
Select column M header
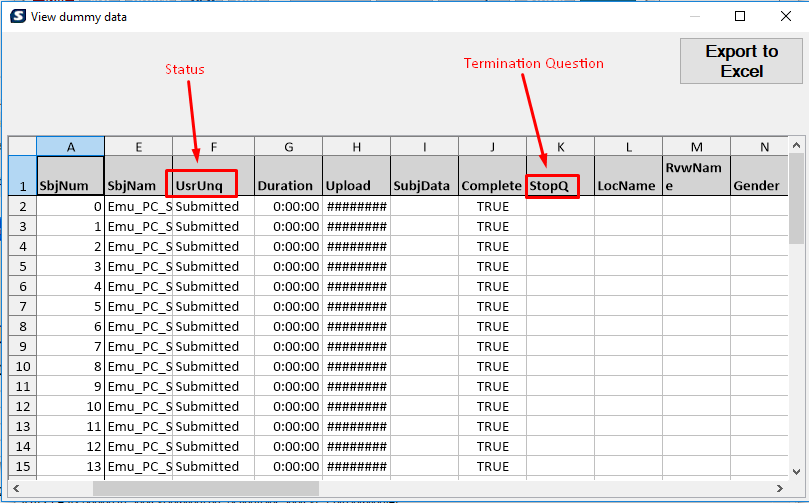point(697,147)
